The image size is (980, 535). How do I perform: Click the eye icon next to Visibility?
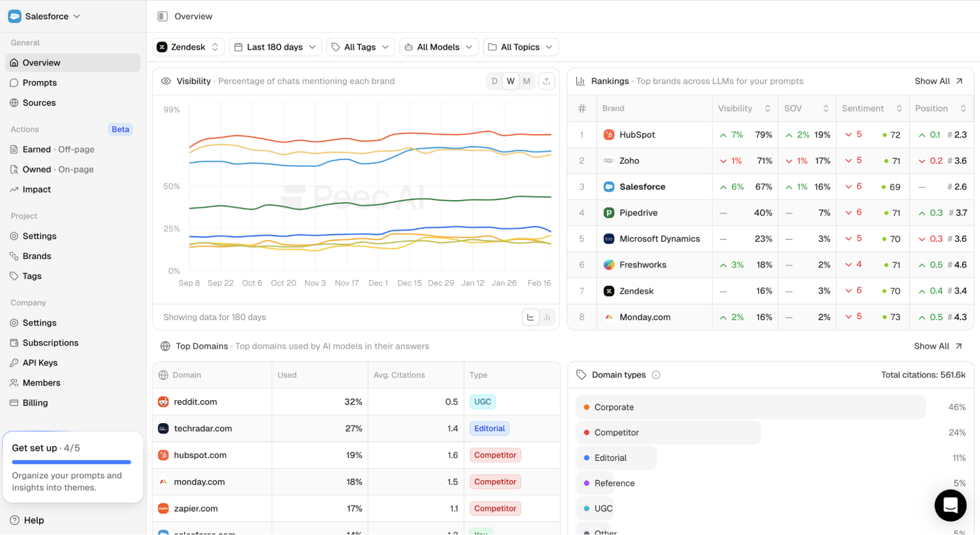(x=166, y=81)
